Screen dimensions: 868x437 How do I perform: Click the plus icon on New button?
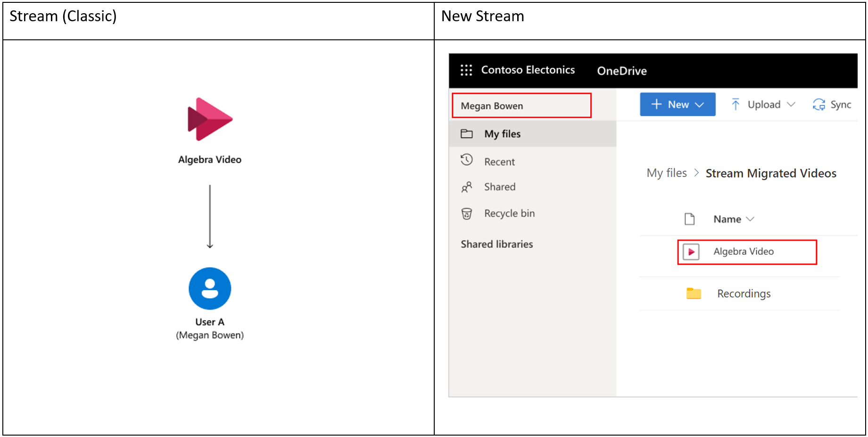656,104
